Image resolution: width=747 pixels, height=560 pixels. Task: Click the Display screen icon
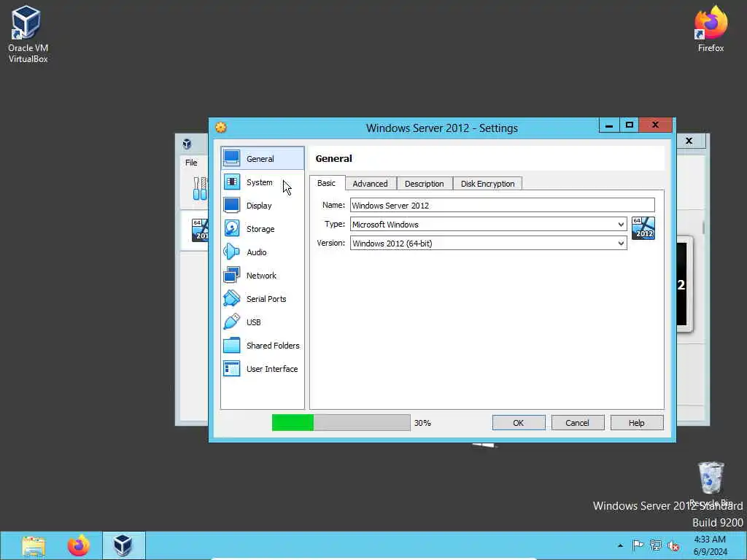[x=231, y=205]
